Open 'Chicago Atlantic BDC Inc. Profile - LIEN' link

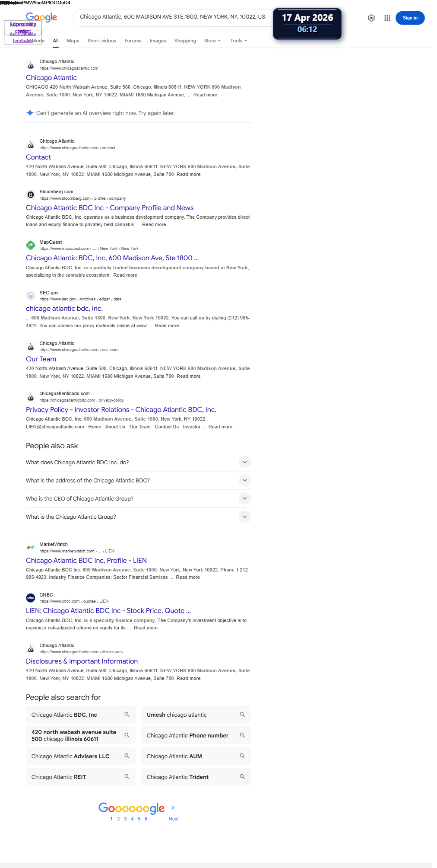pos(86,560)
